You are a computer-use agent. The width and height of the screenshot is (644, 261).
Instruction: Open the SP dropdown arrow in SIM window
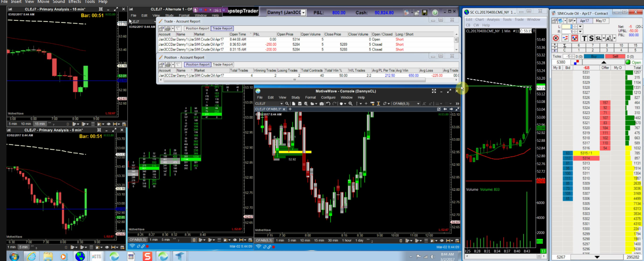[574, 21]
